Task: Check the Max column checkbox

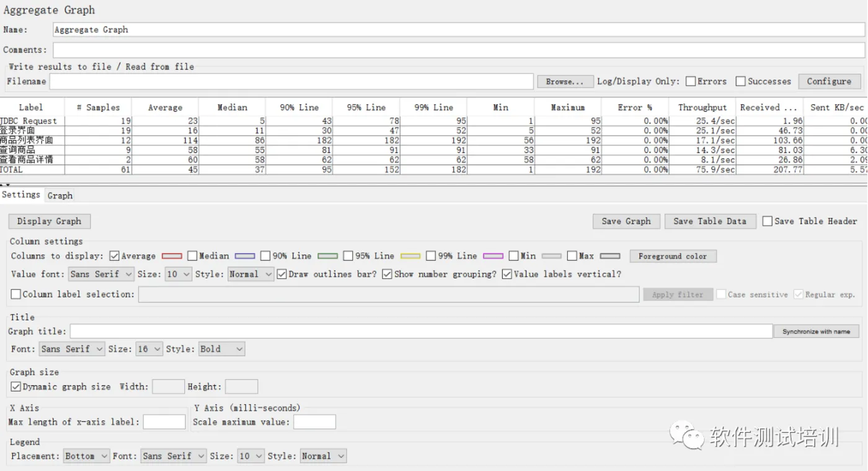Action: 572,256
